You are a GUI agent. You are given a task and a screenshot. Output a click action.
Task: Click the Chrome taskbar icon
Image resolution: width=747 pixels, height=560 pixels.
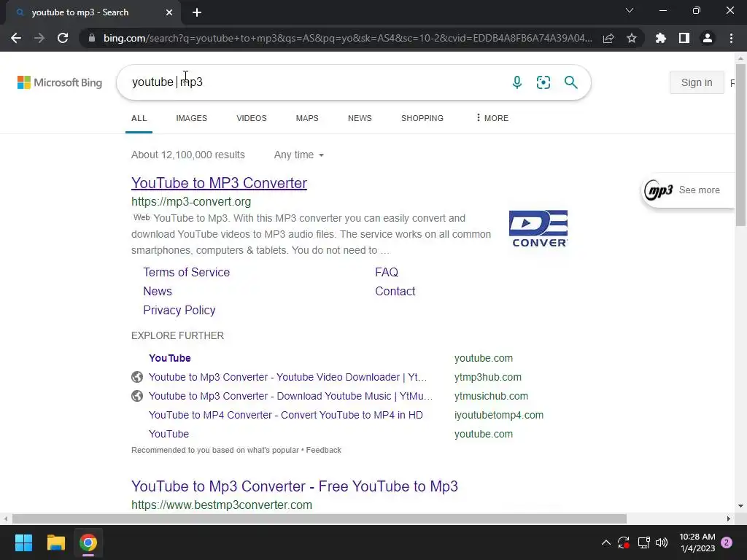click(88, 542)
